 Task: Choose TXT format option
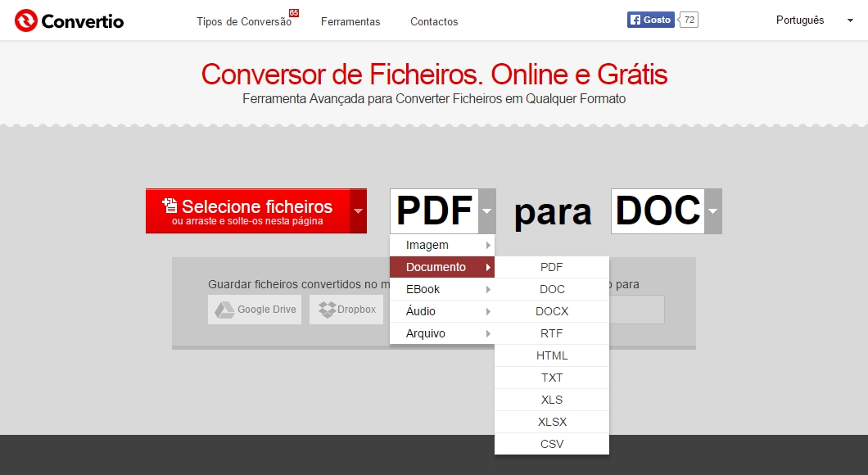[552, 378]
